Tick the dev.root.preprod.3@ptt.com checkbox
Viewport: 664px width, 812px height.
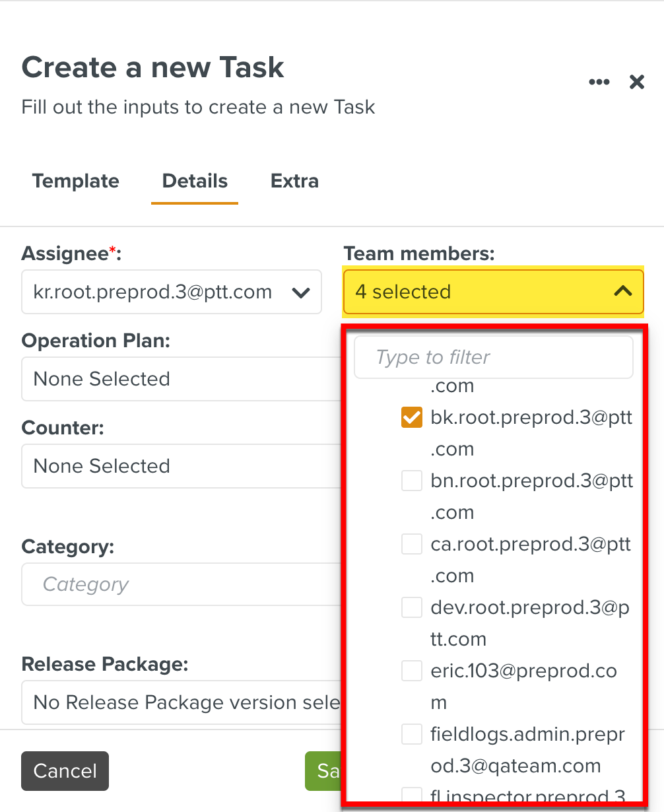tap(412, 608)
